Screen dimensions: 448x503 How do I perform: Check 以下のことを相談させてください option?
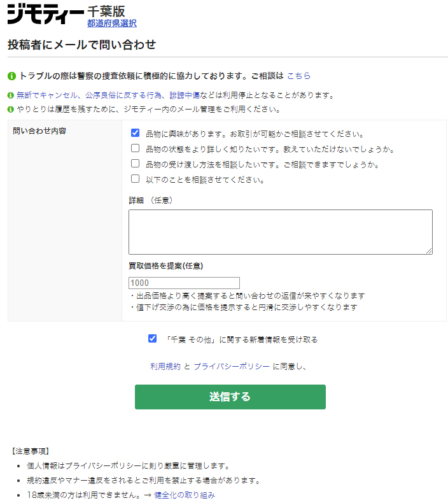point(135,180)
